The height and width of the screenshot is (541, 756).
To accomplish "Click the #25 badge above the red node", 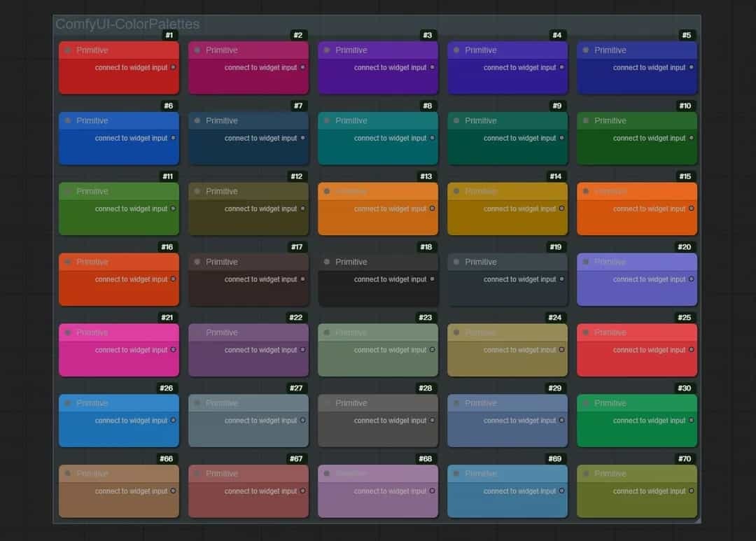I will tap(684, 318).
